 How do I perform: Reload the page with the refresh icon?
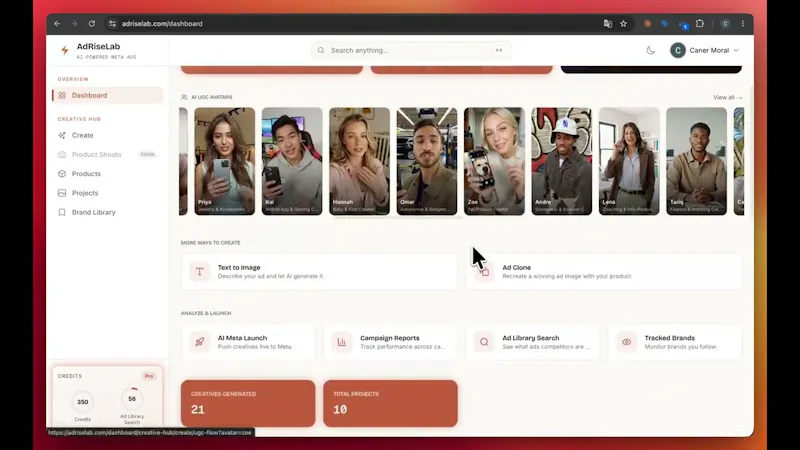[x=92, y=23]
